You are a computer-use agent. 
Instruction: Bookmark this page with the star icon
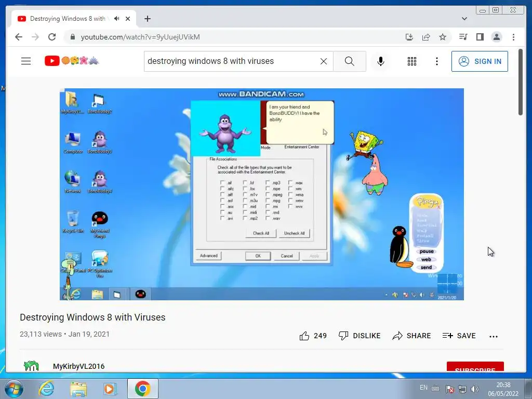pos(443,37)
